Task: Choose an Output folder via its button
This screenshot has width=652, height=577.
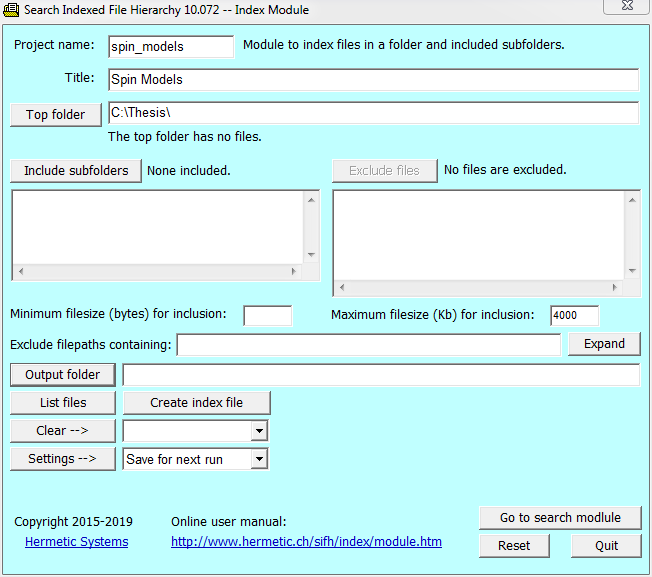Action: [x=63, y=375]
